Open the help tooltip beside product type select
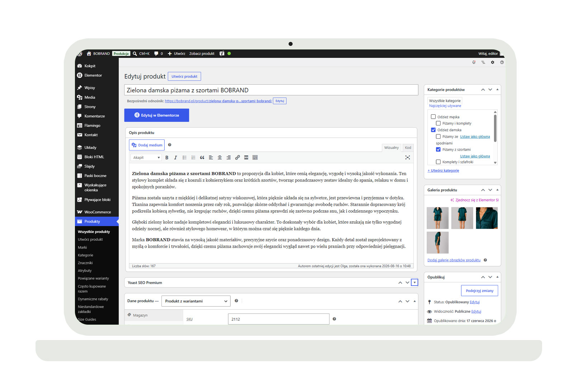 [x=236, y=301]
